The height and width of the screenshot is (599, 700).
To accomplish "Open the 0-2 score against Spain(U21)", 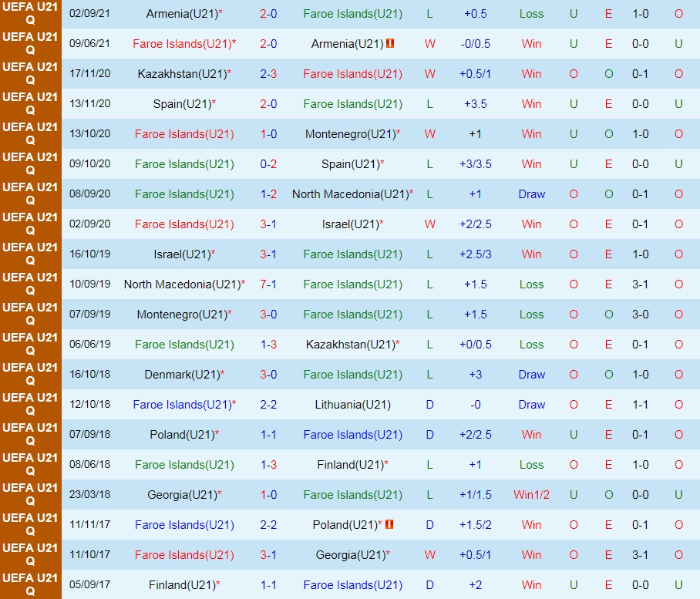I will click(x=268, y=164).
